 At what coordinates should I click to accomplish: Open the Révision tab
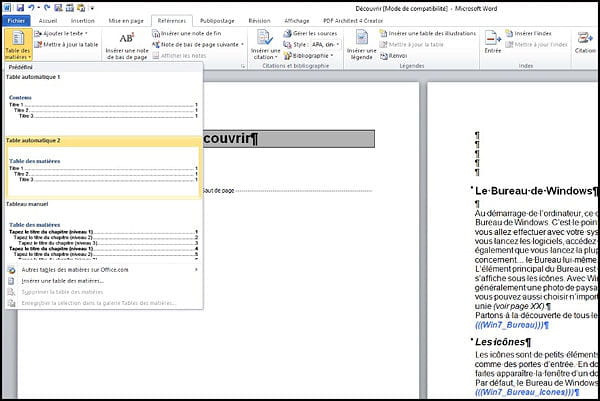pyautogui.click(x=259, y=21)
